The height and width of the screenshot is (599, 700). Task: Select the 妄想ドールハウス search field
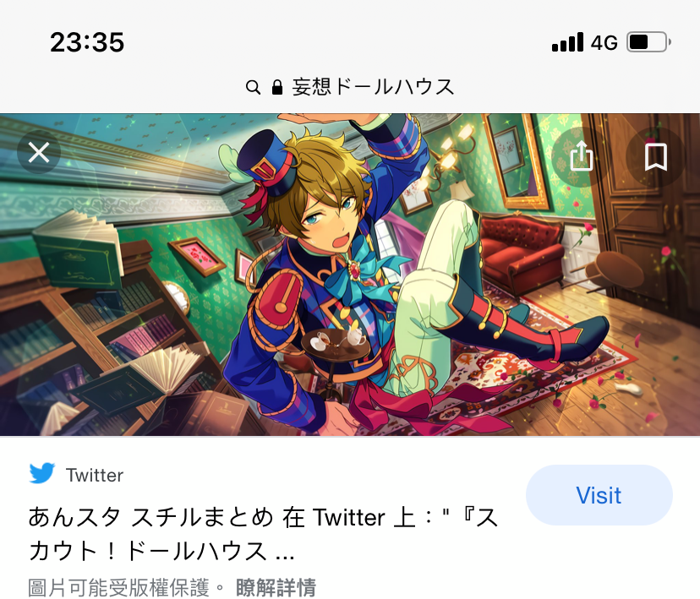[350, 86]
